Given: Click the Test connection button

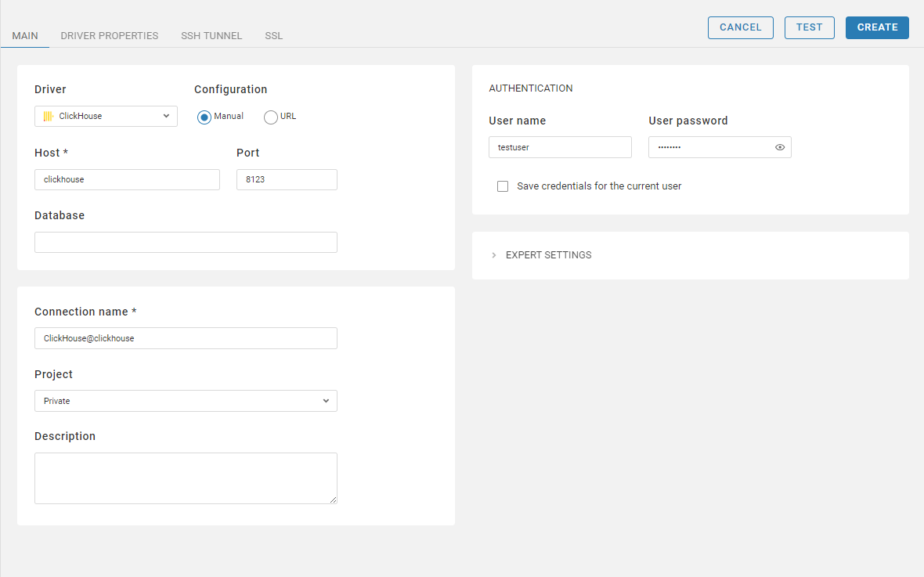Looking at the screenshot, I should click(809, 27).
